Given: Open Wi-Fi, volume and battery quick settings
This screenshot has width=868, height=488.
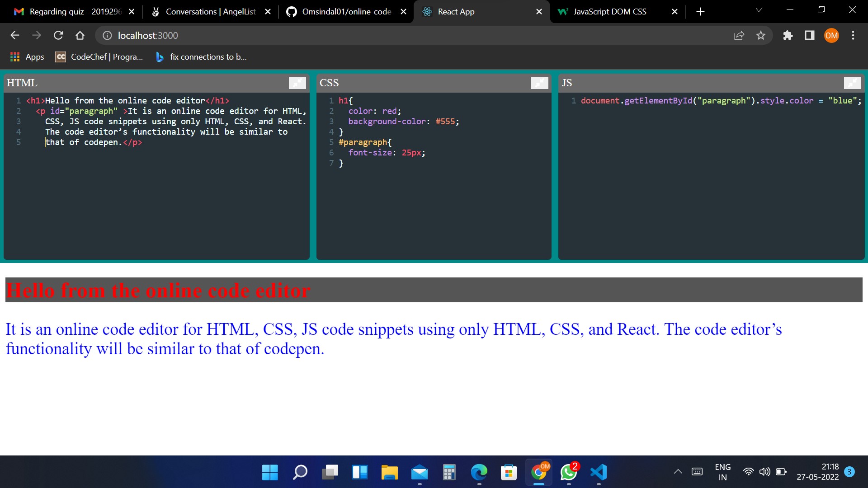Looking at the screenshot, I should point(765,472).
